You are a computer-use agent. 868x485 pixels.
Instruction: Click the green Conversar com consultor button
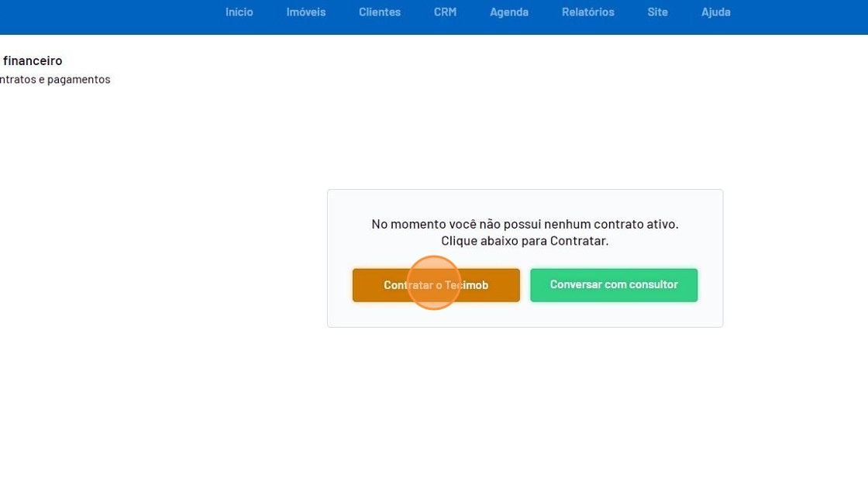(613, 285)
